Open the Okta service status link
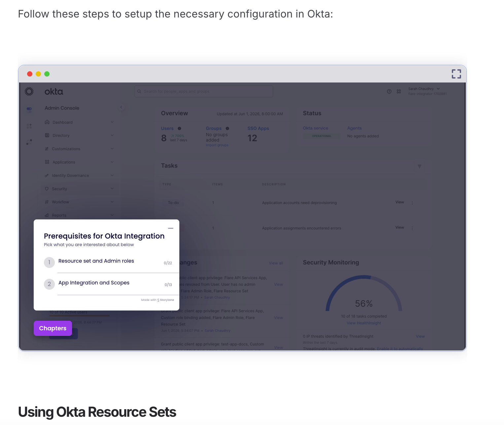Screen dimensions: 504x425 pyautogui.click(x=315, y=128)
